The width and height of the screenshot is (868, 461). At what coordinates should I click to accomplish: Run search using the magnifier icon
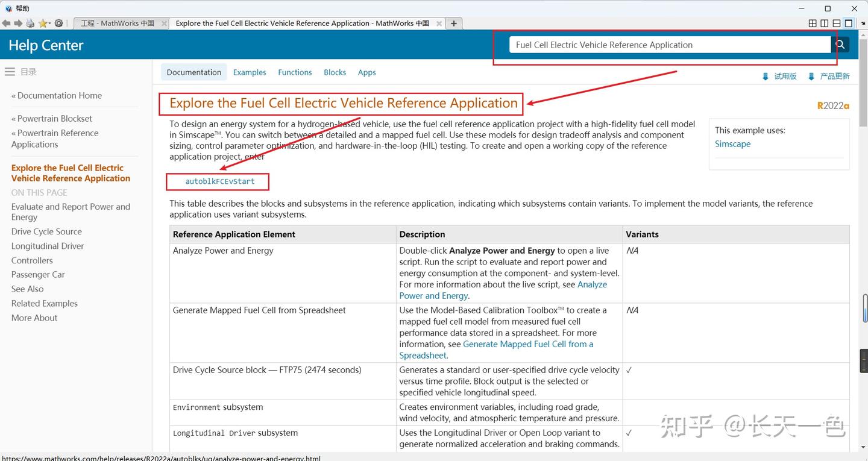(840, 44)
